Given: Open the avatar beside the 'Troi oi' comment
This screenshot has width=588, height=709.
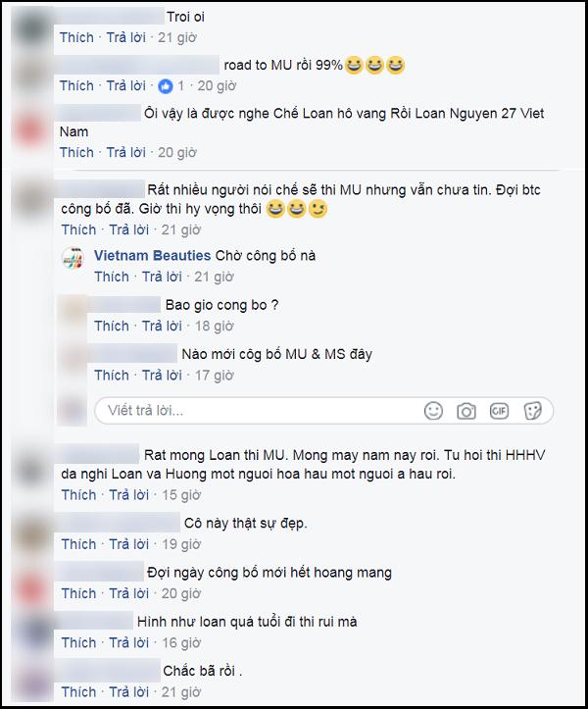Looking at the screenshot, I should coord(29,25).
